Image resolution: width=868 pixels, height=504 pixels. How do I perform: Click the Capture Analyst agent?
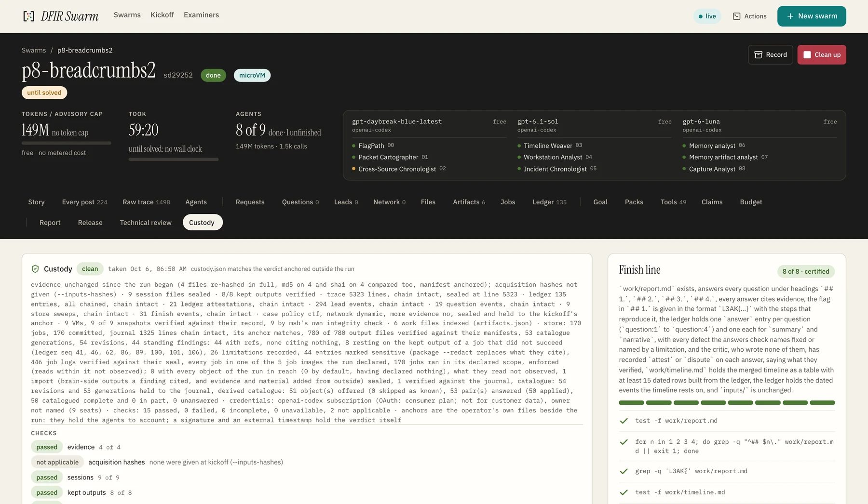(714, 169)
